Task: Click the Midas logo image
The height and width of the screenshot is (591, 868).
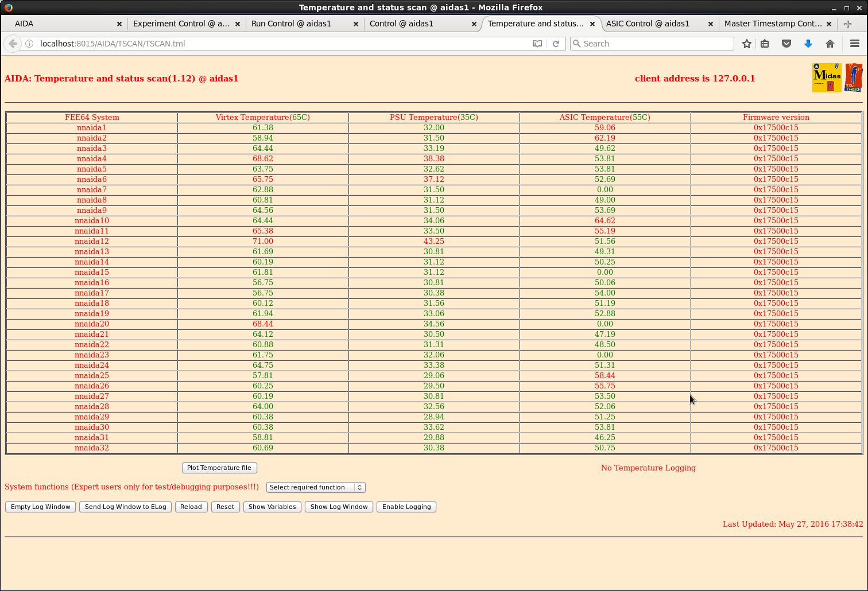Action: pos(827,77)
